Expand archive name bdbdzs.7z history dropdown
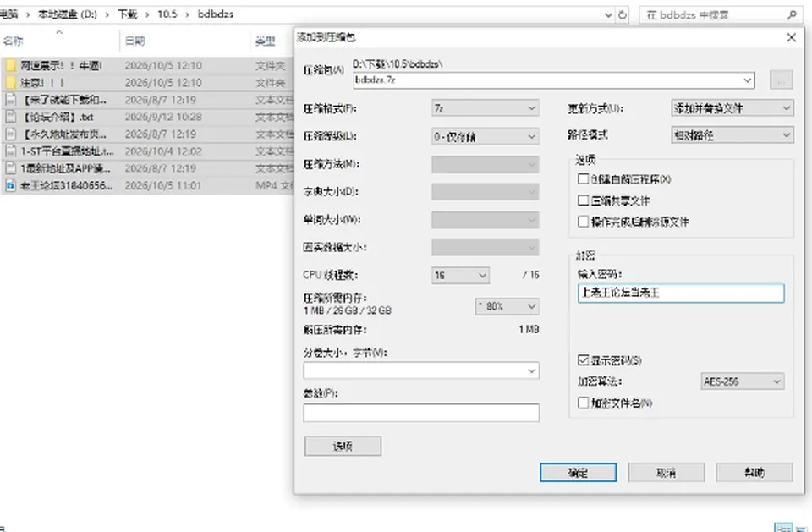Screen dimensions: 812x532 click(747, 80)
